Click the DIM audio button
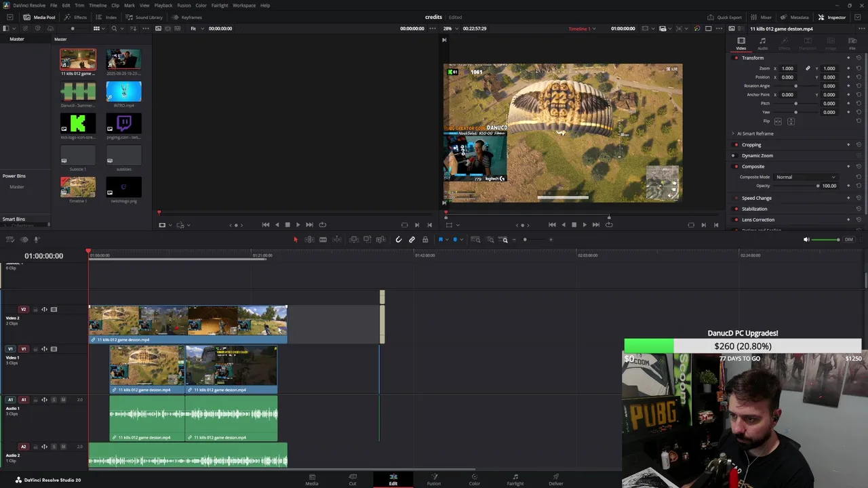Viewport: 868px width, 488px height. pos(849,239)
